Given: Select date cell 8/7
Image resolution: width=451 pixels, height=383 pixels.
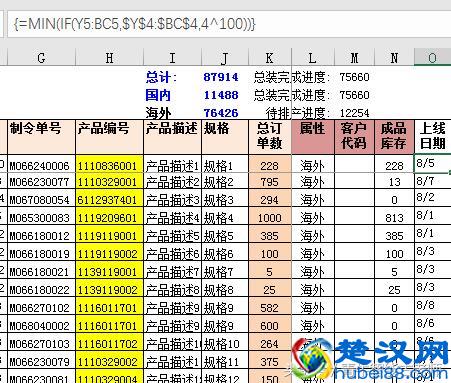Looking at the screenshot, I should pyautogui.click(x=432, y=182).
